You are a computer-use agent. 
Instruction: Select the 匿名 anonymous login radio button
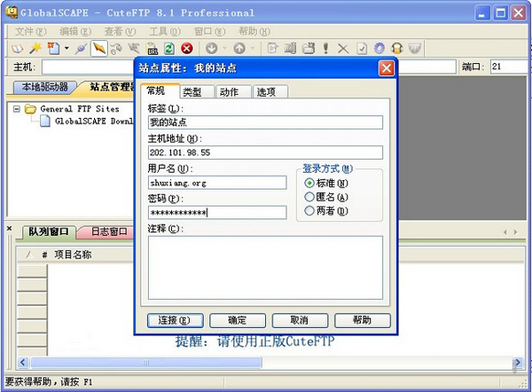pyautogui.click(x=309, y=197)
